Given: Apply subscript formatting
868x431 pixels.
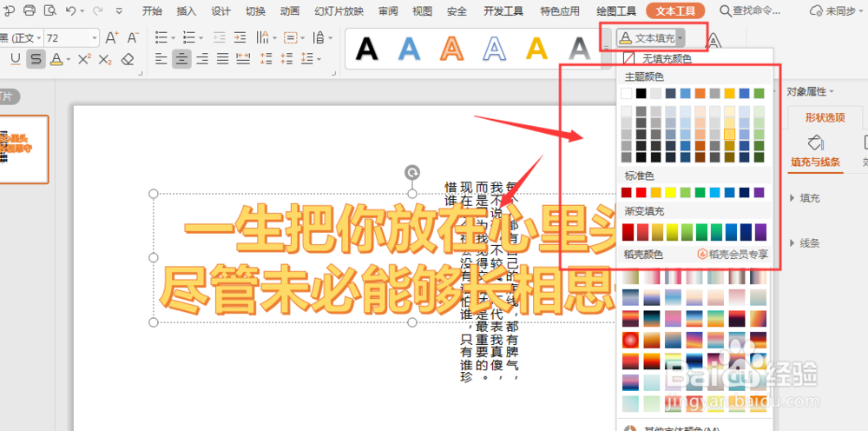Looking at the screenshot, I should coord(105,59).
